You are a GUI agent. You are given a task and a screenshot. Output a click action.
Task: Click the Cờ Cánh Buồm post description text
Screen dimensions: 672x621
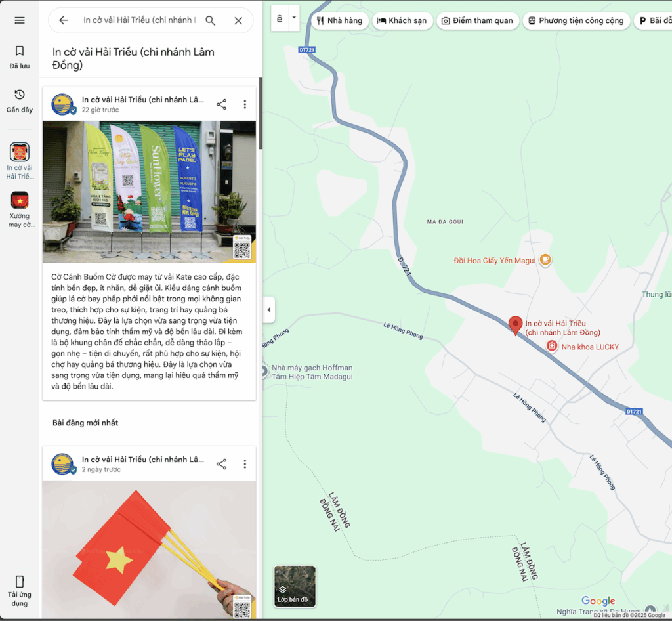pyautogui.click(x=146, y=332)
